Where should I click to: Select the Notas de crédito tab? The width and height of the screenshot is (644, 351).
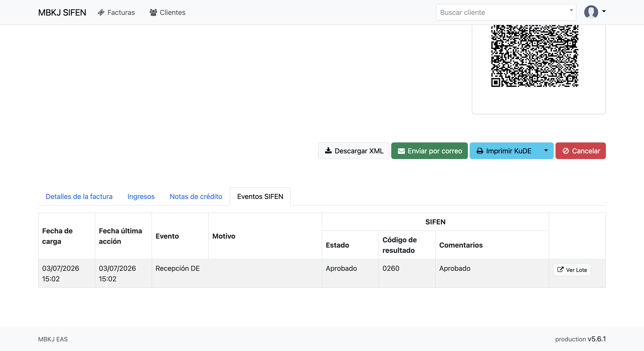coord(196,197)
